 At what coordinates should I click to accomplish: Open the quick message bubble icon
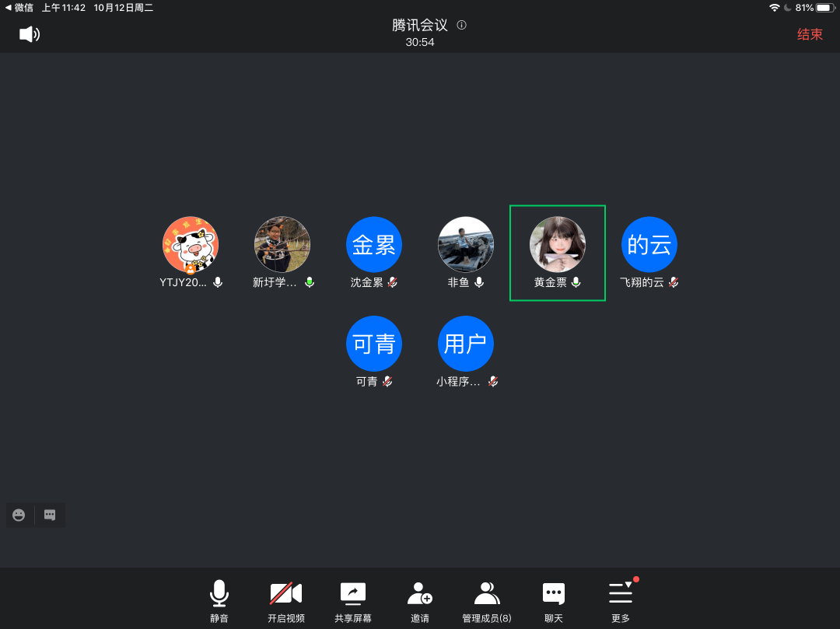point(50,515)
